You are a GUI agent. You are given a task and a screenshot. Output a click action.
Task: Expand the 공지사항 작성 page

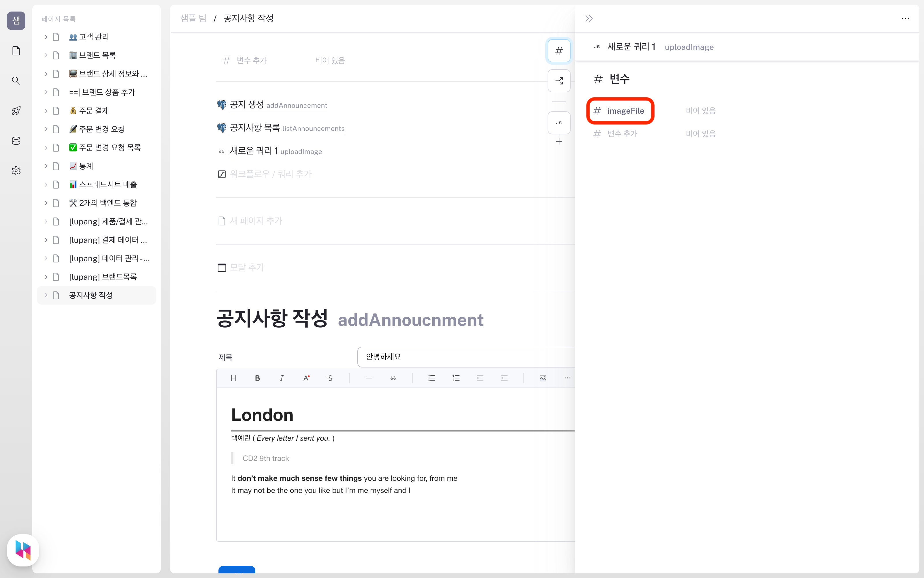46,295
